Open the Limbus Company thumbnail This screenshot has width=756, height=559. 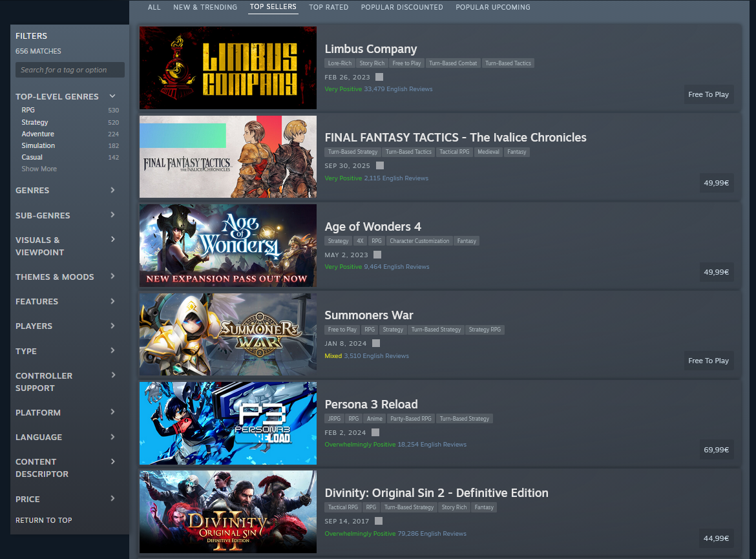[228, 68]
